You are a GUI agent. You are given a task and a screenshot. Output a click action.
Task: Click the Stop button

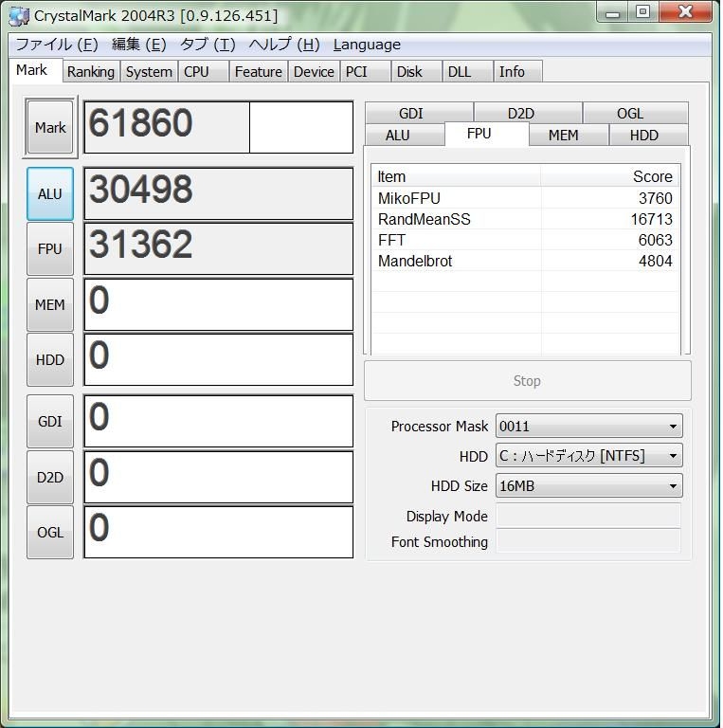click(527, 381)
